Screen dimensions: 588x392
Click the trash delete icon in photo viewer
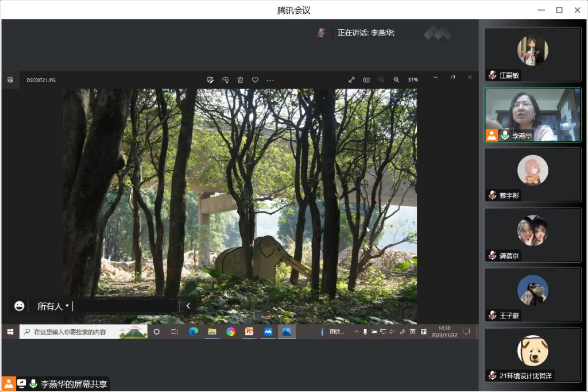pyautogui.click(x=241, y=80)
